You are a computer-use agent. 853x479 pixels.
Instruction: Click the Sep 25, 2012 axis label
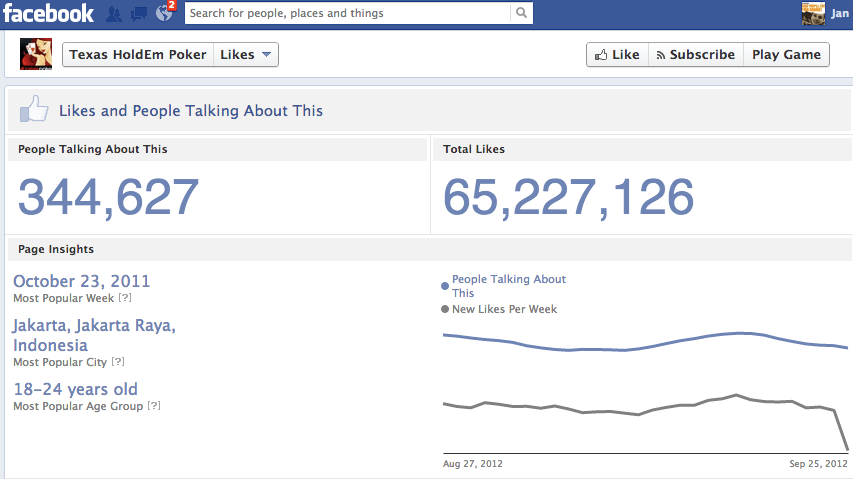[819, 464]
